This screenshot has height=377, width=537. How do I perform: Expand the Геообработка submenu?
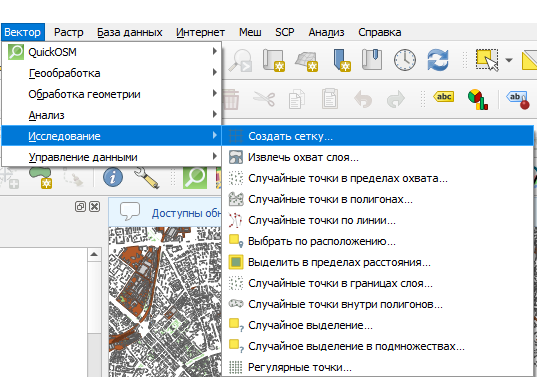(x=112, y=73)
